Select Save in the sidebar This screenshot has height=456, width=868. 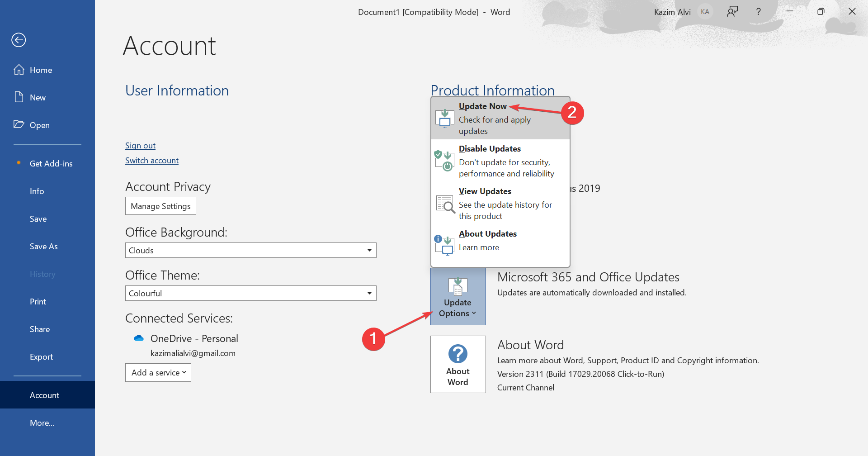coord(47,218)
